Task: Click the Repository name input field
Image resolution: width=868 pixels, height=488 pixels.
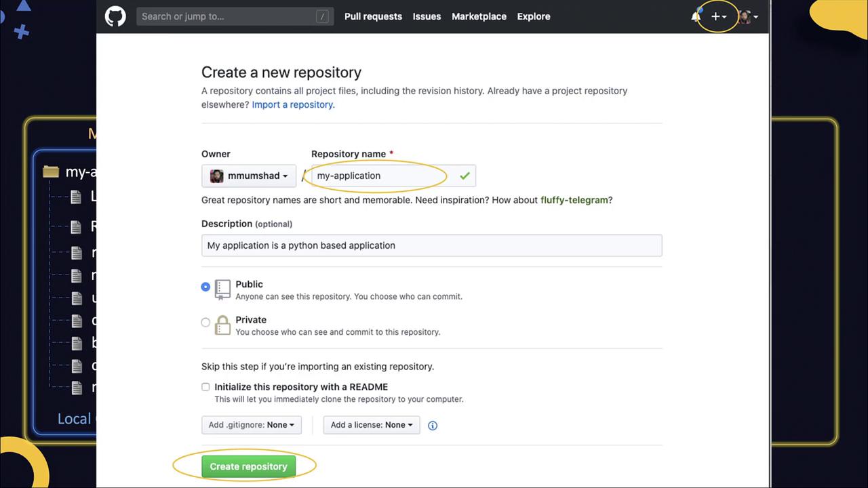Action: 383,176
